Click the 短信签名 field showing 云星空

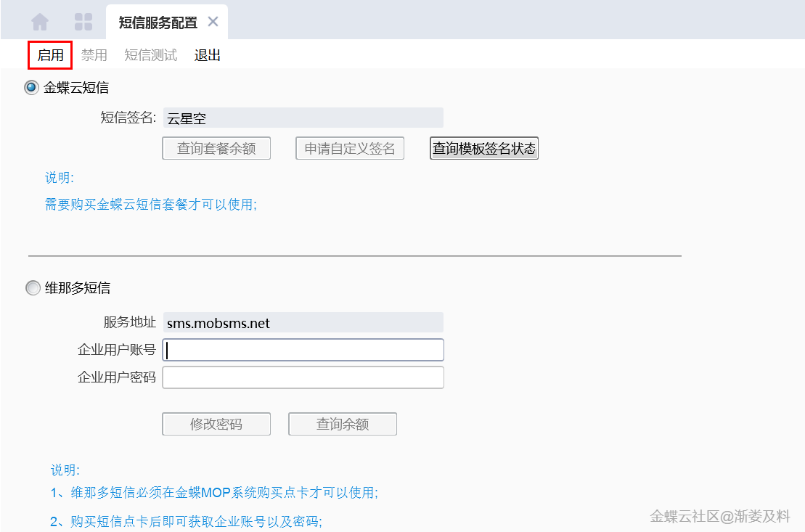click(x=303, y=118)
